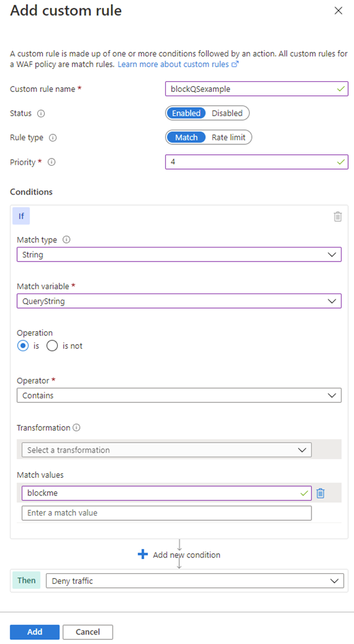Remove the blockme match value via trash icon
Viewport: 354px width, 644px height.
(322, 493)
